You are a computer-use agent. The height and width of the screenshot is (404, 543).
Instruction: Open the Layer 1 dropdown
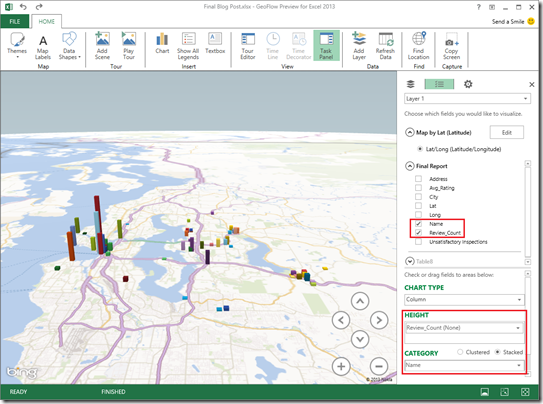[x=467, y=99]
